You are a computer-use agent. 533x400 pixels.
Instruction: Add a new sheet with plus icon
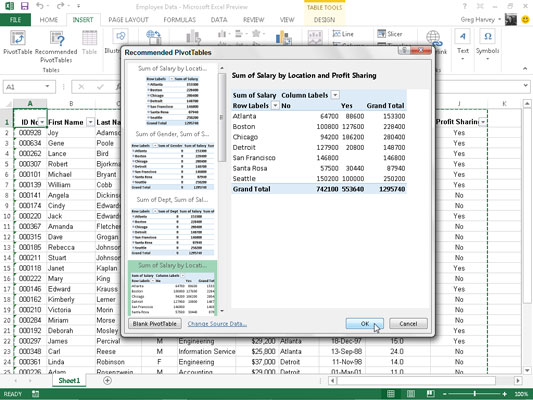coord(107,381)
